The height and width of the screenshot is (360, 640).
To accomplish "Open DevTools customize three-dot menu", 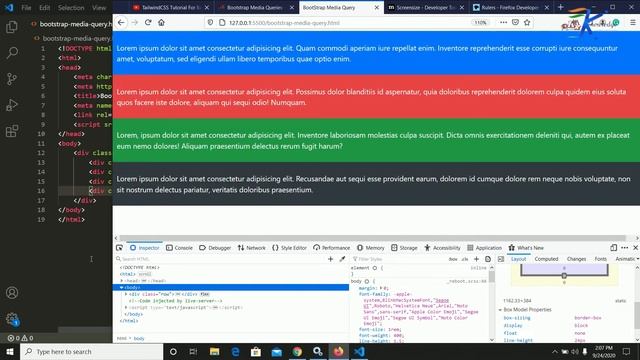I will point(624,248).
